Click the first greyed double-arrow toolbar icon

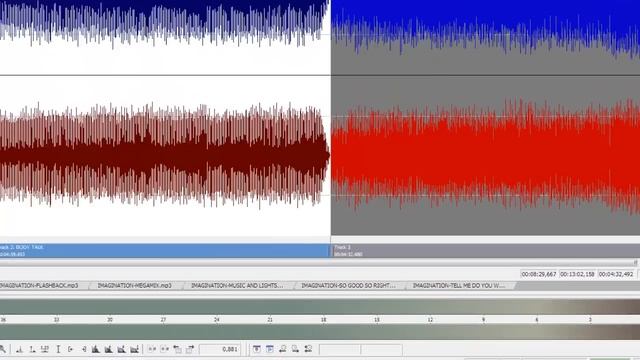point(152,349)
